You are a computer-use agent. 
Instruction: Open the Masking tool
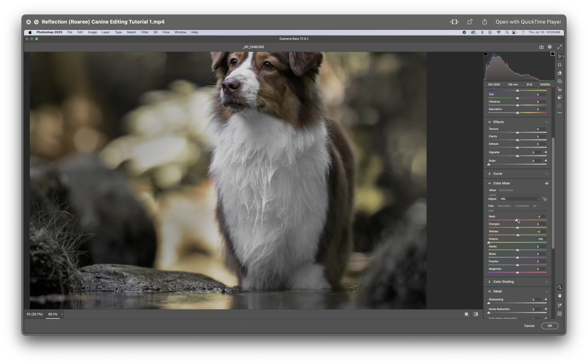point(560,81)
